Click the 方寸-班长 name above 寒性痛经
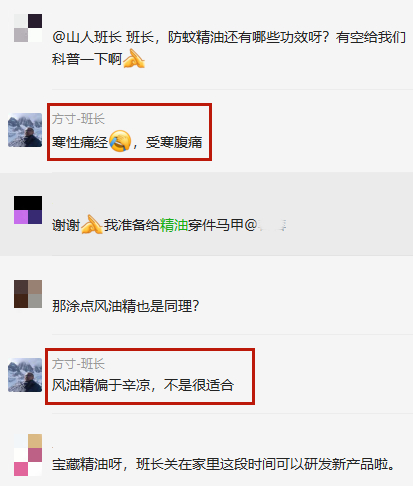The height and width of the screenshot is (486, 413). click(78, 119)
